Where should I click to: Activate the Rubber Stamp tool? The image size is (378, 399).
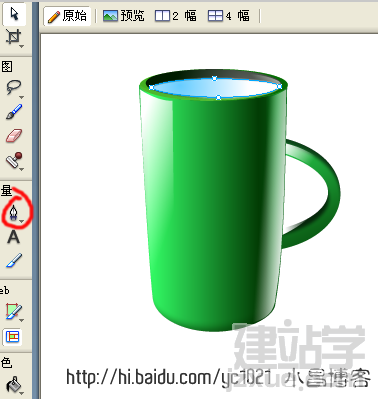tap(15, 161)
